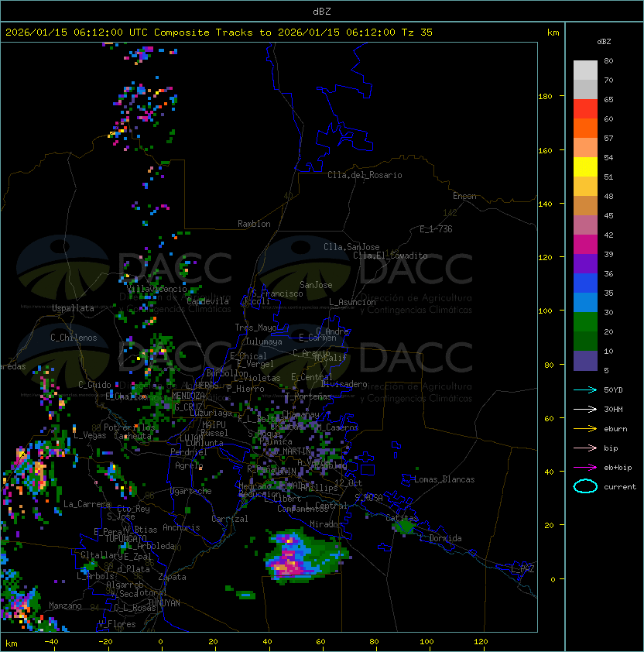The width and height of the screenshot is (644, 652).
Task: Select the L_Asuncion label
Action: [x=352, y=302]
